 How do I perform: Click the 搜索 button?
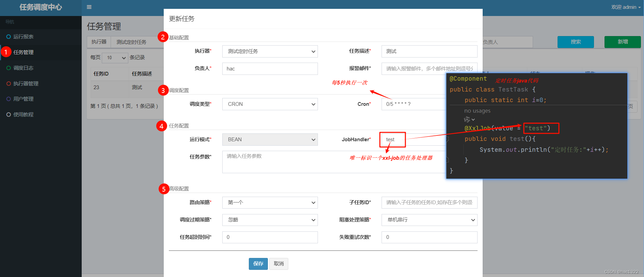point(576,42)
